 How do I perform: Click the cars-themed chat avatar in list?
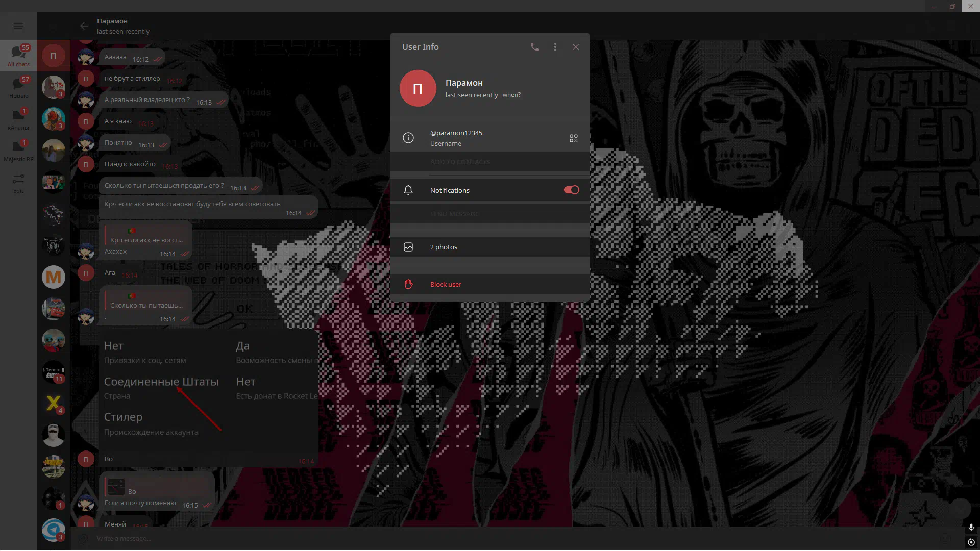tap(53, 309)
